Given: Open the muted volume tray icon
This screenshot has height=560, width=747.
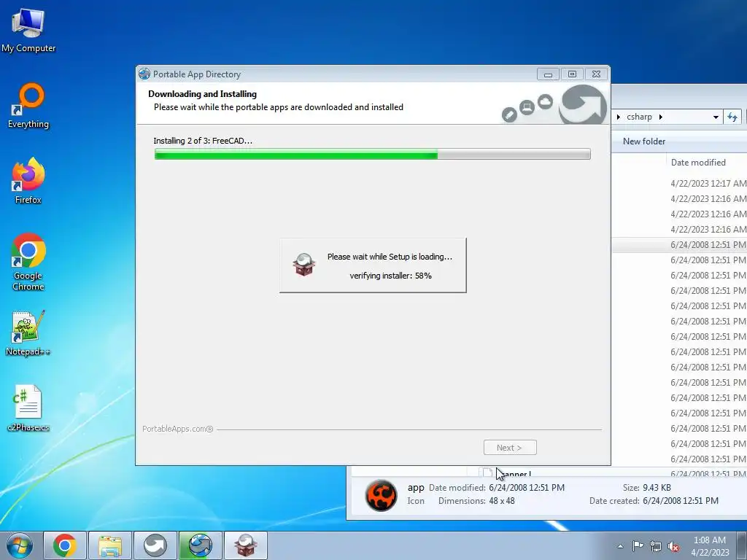Looking at the screenshot, I should click(x=673, y=547).
